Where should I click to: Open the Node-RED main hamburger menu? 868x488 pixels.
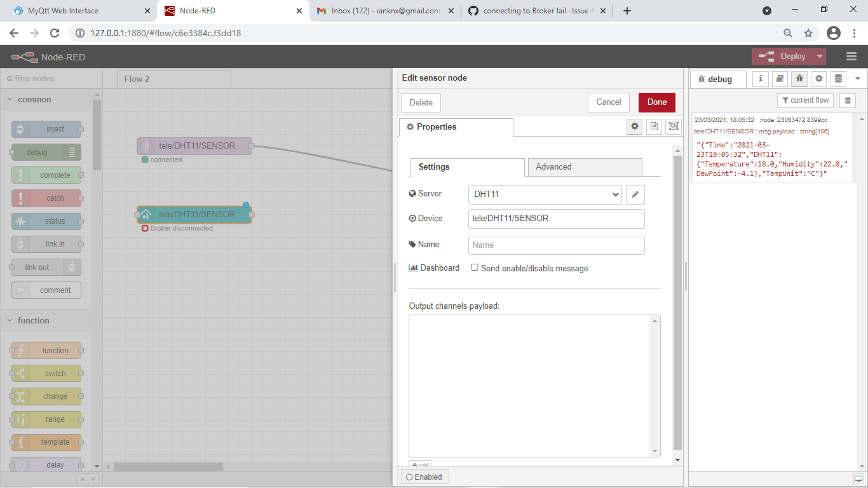[x=851, y=56]
